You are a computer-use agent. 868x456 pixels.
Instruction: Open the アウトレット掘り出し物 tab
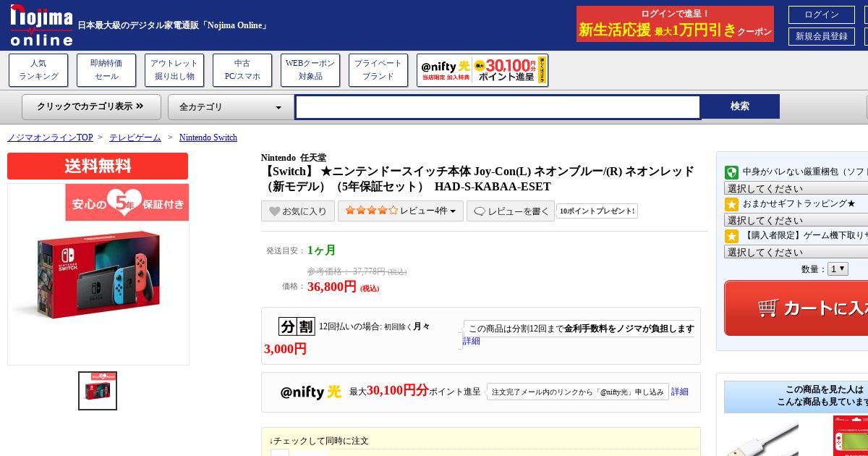click(x=174, y=70)
